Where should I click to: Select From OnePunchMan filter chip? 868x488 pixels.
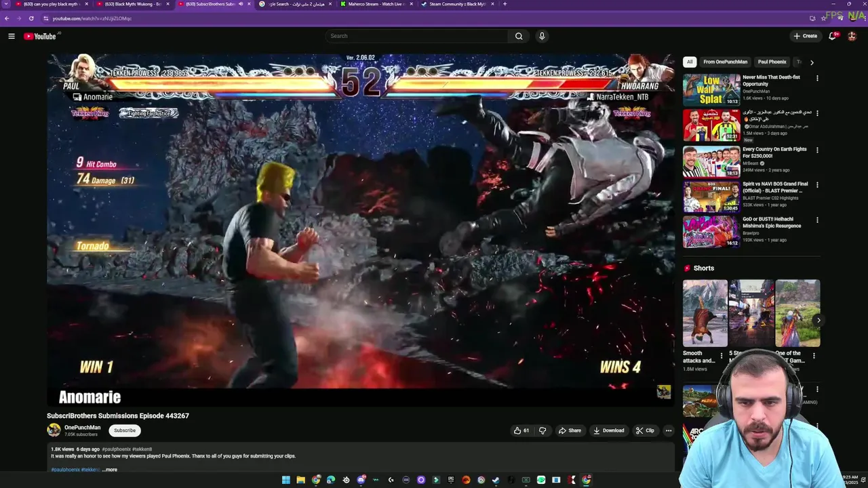point(725,62)
